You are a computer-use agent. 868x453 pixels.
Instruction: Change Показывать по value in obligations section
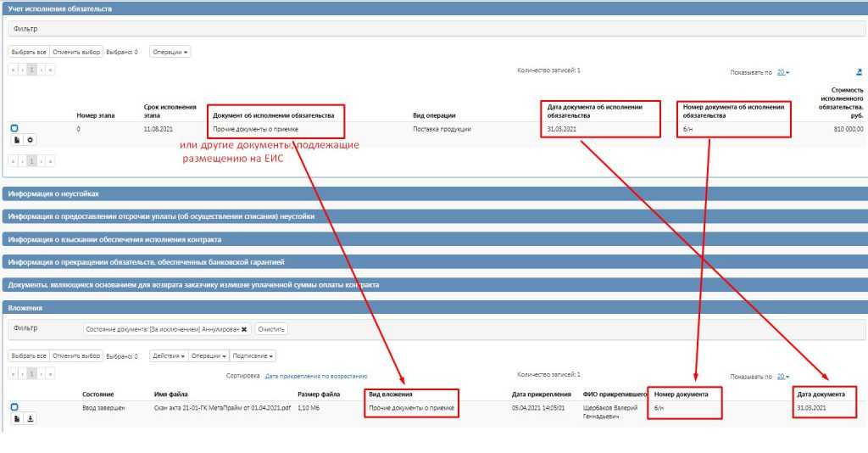(x=782, y=73)
